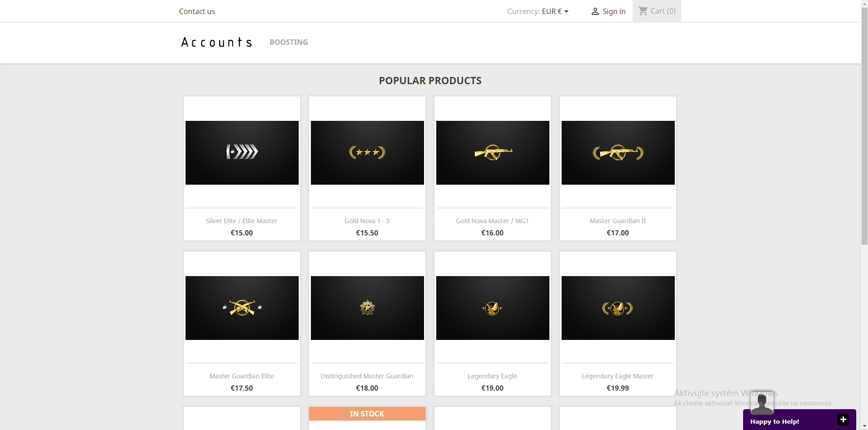
Task: Open the Contact us link
Action: [197, 11]
